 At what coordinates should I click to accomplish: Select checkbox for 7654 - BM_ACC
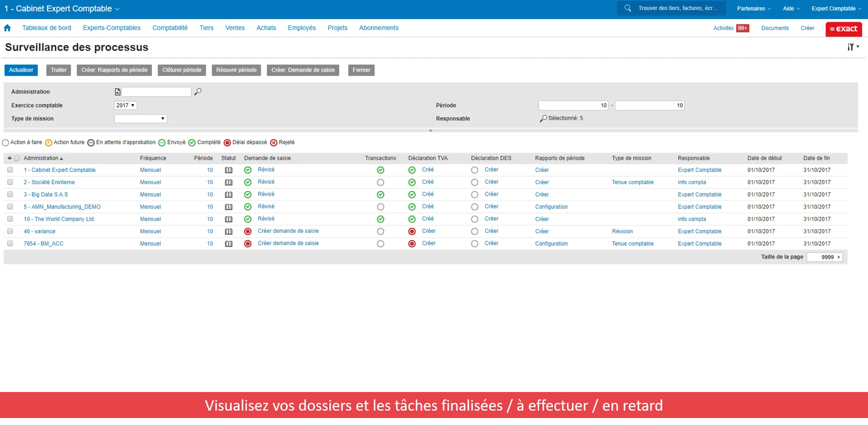coord(10,243)
